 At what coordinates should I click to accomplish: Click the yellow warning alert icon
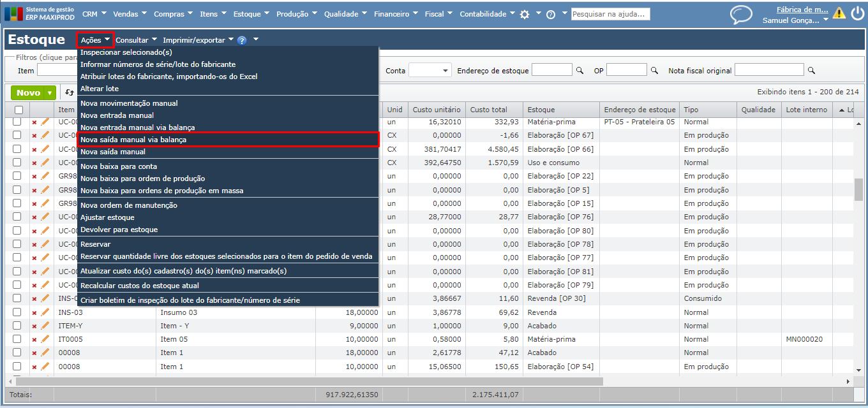[x=839, y=13]
